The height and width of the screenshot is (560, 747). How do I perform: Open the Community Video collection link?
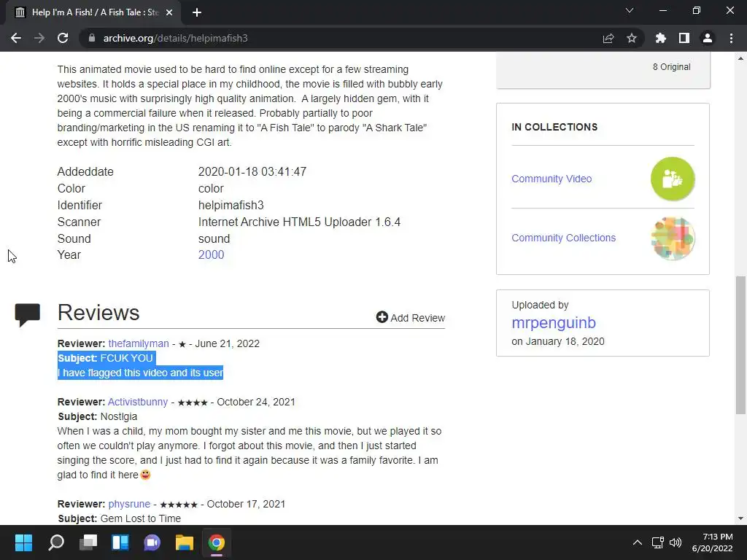(551, 179)
